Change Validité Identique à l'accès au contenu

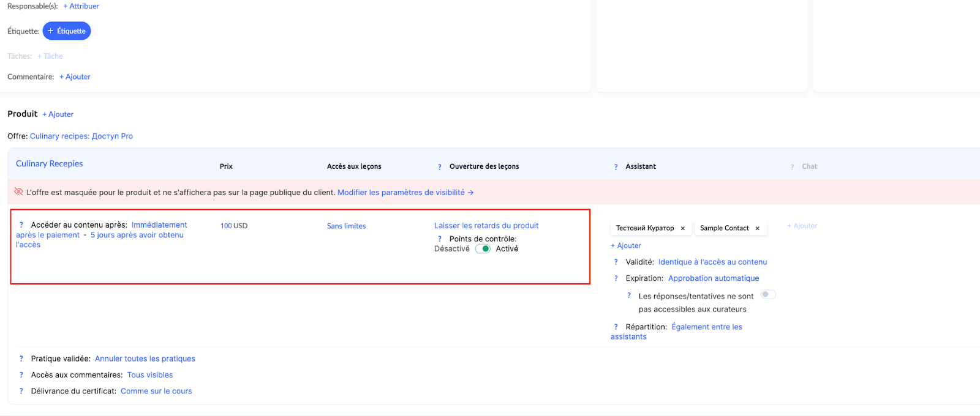712,262
